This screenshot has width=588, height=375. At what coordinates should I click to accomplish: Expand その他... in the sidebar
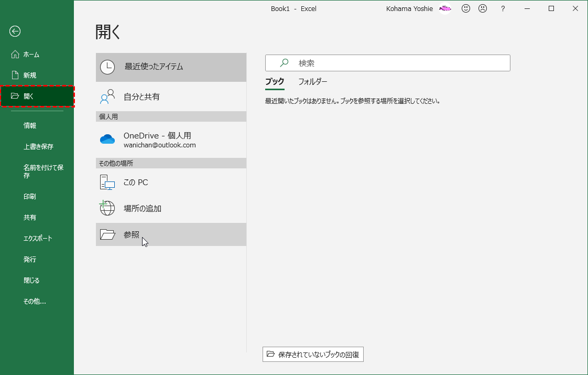click(x=35, y=302)
